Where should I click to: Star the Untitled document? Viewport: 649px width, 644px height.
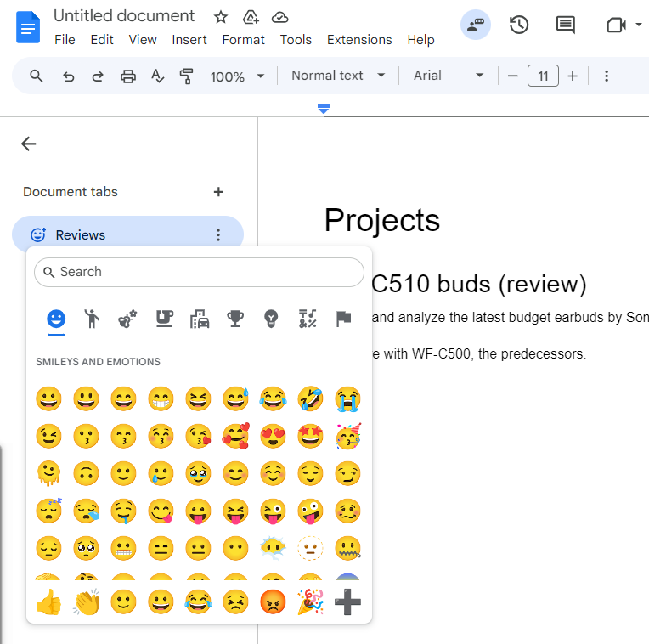pos(221,17)
